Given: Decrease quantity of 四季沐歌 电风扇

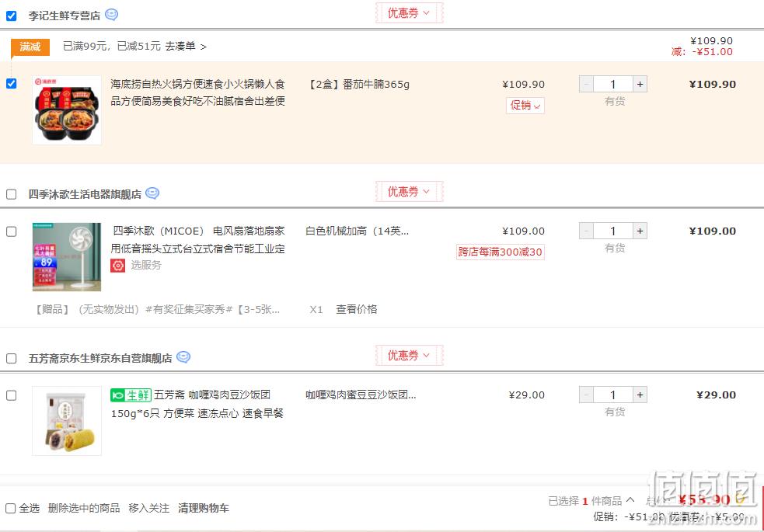Looking at the screenshot, I should point(586,231).
